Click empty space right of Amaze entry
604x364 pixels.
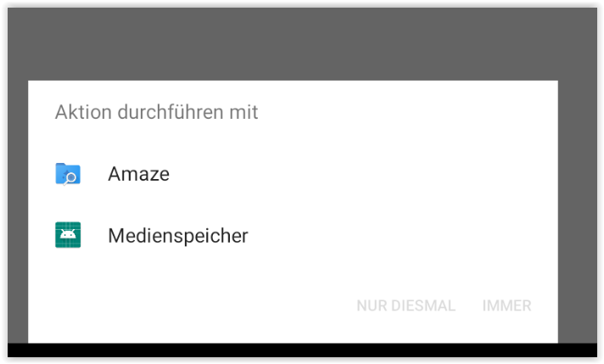362,174
